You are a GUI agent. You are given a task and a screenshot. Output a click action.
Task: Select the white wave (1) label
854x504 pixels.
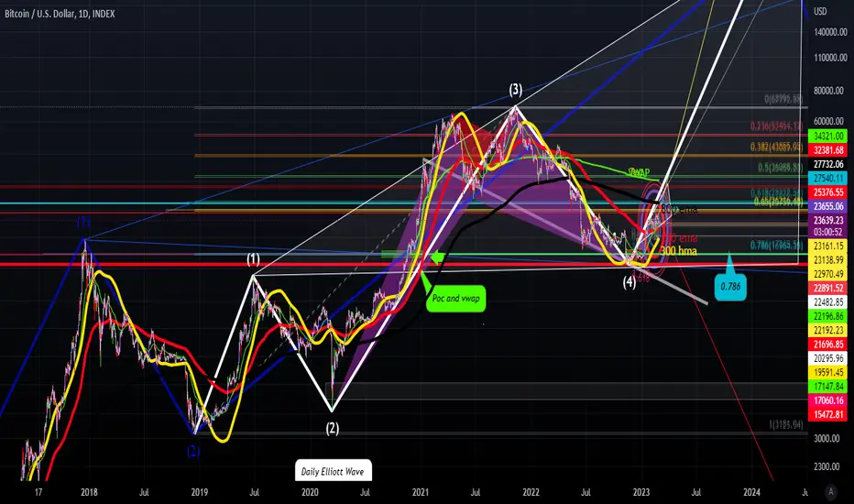[x=253, y=259]
